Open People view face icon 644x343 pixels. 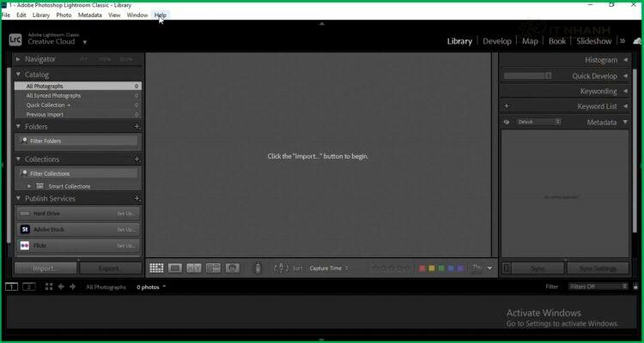click(232, 268)
